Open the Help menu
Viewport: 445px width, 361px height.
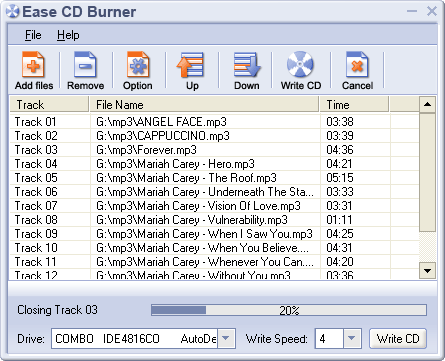pyautogui.click(x=68, y=35)
